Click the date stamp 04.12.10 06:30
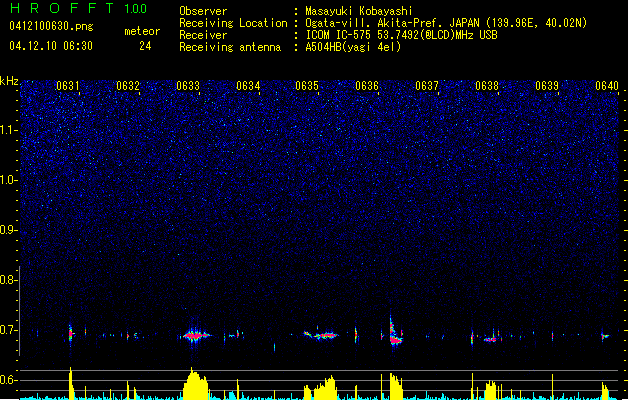The image size is (629, 400). click(x=51, y=46)
